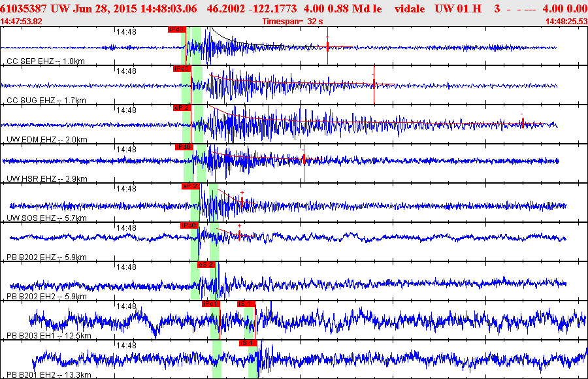Image resolution: width=588 pixels, height=379 pixels.
Task: Select the iS 1 pick on B201 EH2
Action: [248, 343]
